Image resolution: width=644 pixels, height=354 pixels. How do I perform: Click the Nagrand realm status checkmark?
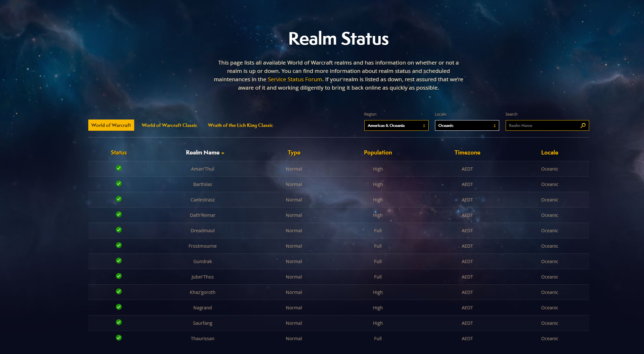(x=119, y=307)
